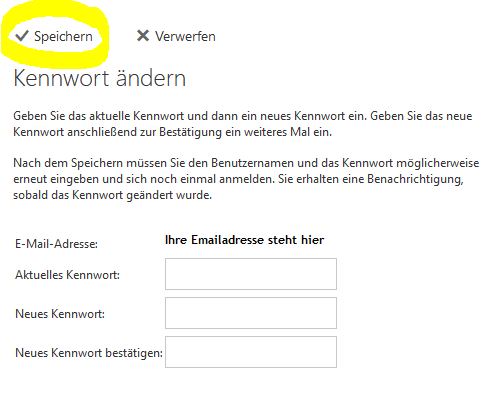This screenshot has height=405, width=488.
Task: Click the Neues Kennwort label
Action: (60, 314)
